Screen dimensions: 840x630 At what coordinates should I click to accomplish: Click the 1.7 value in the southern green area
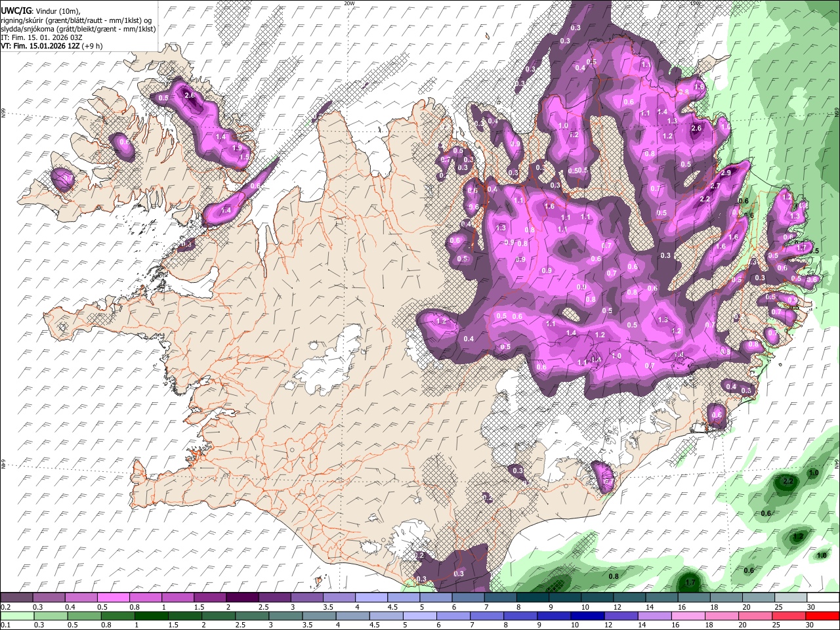pos(690,582)
